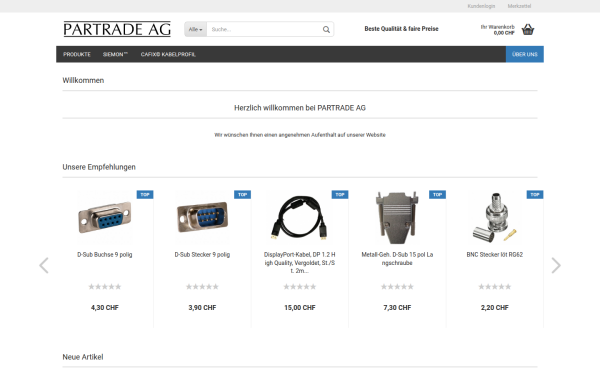
Task: Click the 2,20 CHF price
Action: [x=495, y=308]
